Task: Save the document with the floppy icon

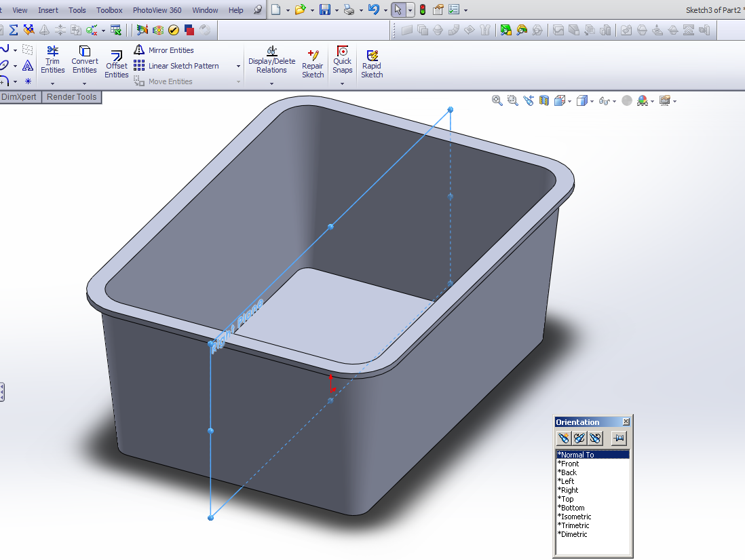Action: point(324,10)
